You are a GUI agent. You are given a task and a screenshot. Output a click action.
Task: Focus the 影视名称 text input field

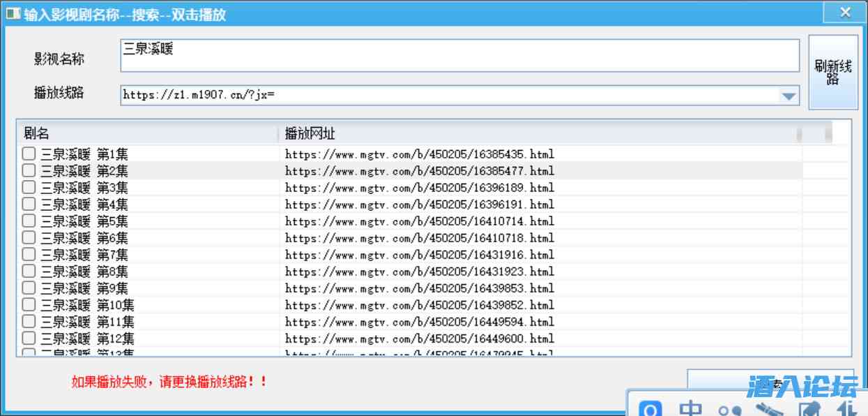pyautogui.click(x=459, y=56)
